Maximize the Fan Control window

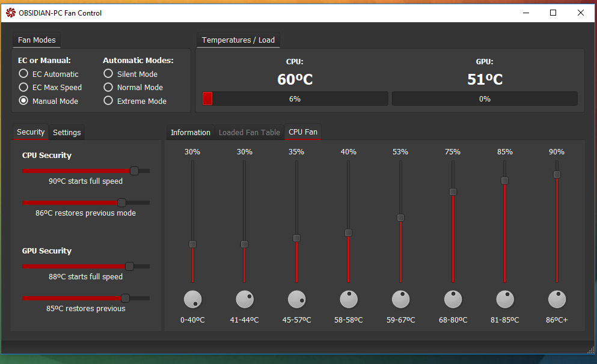point(553,13)
